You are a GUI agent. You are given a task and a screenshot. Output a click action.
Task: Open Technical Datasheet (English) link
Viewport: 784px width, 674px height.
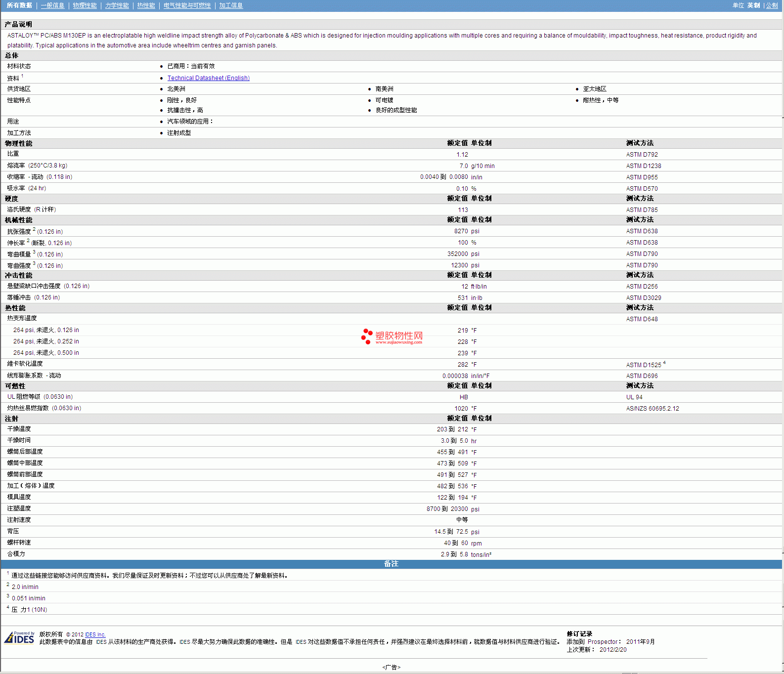click(x=208, y=78)
